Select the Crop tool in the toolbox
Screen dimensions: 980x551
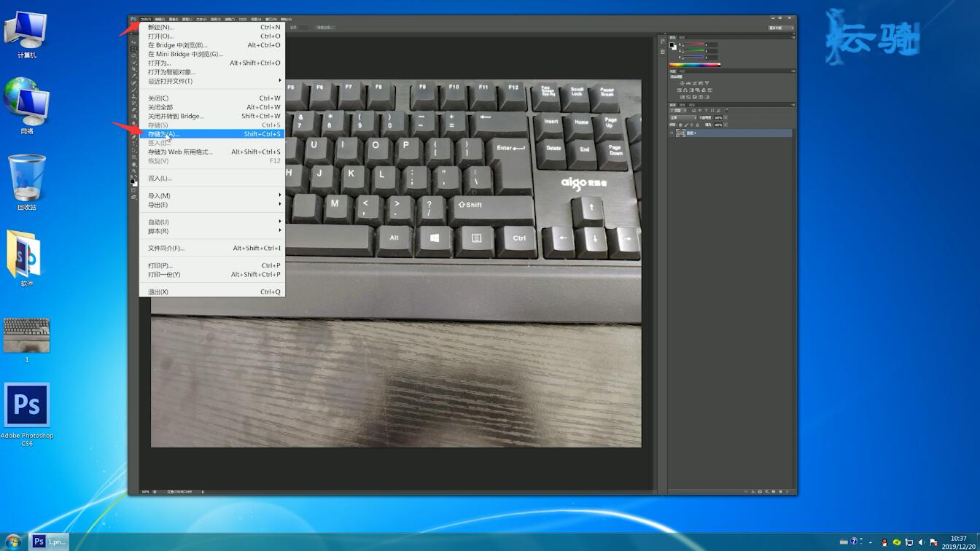(x=134, y=68)
